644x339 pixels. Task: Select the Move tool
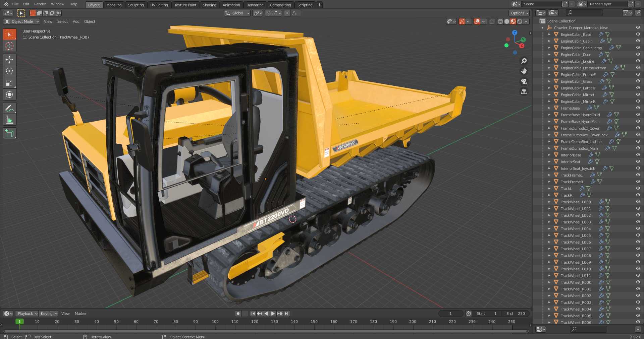coord(9,60)
